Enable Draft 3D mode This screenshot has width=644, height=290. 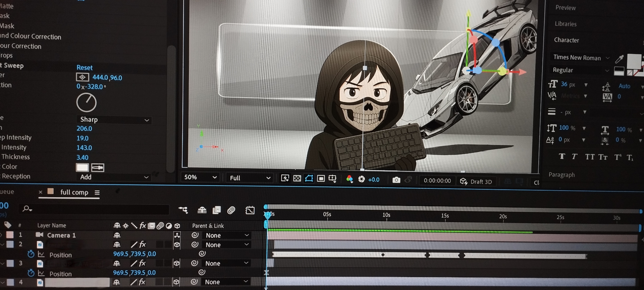pyautogui.click(x=476, y=181)
